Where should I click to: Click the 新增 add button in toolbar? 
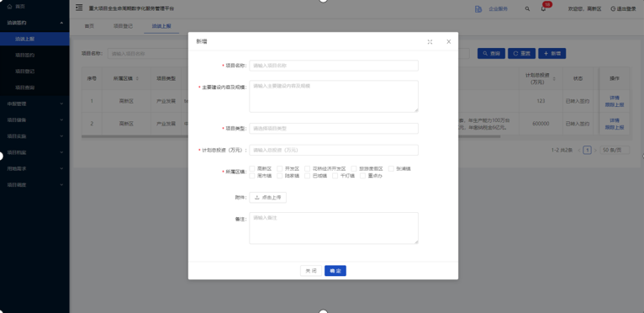552,54
